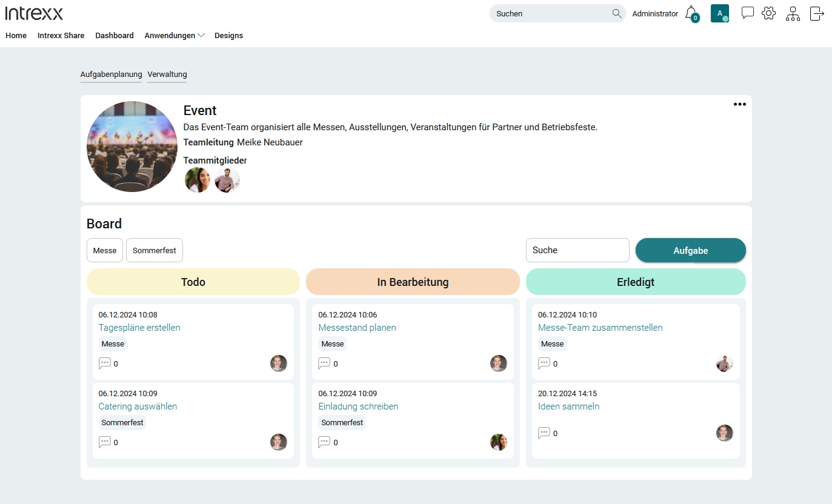Open Intrexx Share in the navigation
This screenshot has height=504, width=832.
tap(61, 36)
